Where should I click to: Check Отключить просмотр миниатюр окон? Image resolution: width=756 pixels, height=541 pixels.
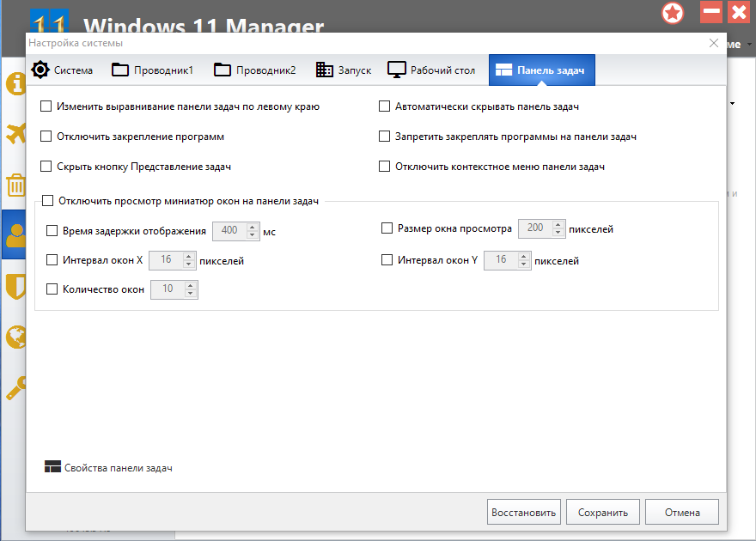coord(48,200)
